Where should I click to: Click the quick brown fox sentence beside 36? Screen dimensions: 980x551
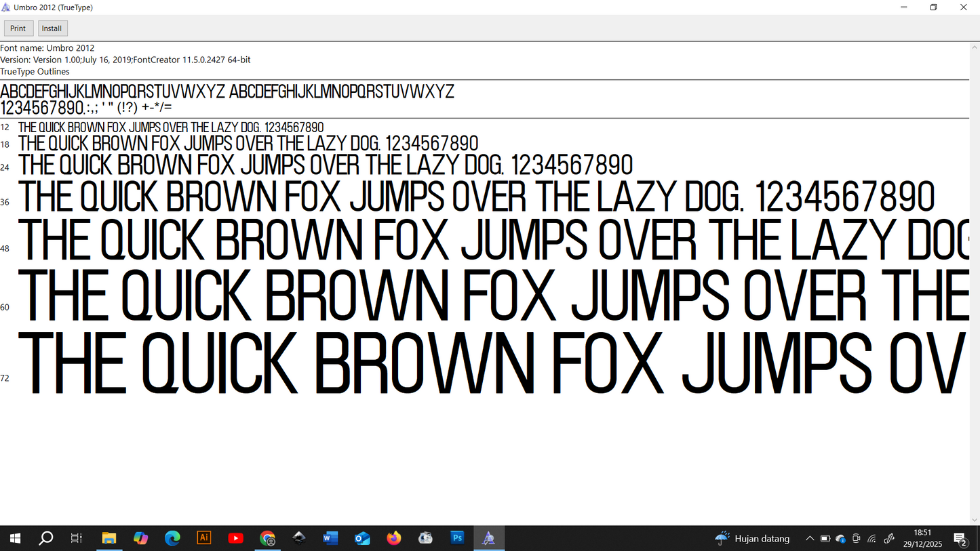477,197
